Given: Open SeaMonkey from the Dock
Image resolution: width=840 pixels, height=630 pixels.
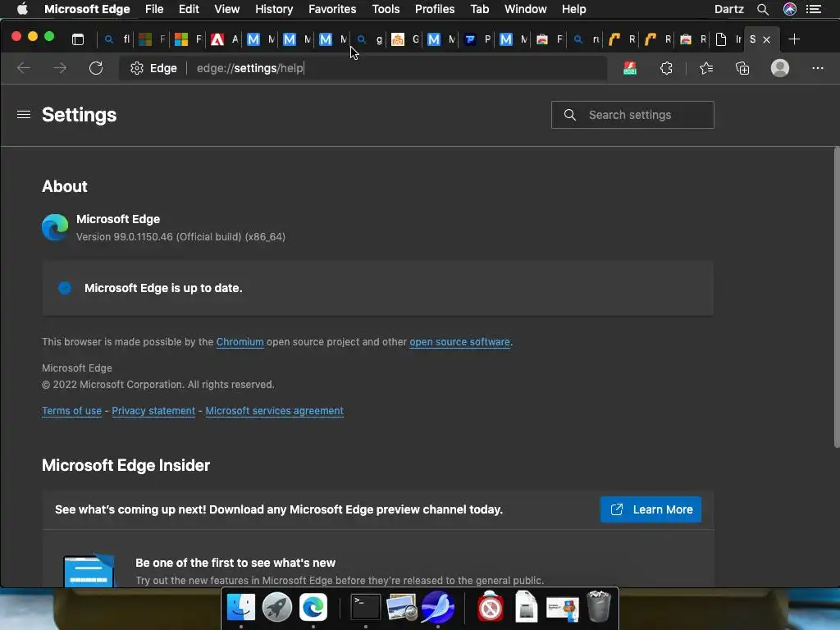Looking at the screenshot, I should [438, 608].
